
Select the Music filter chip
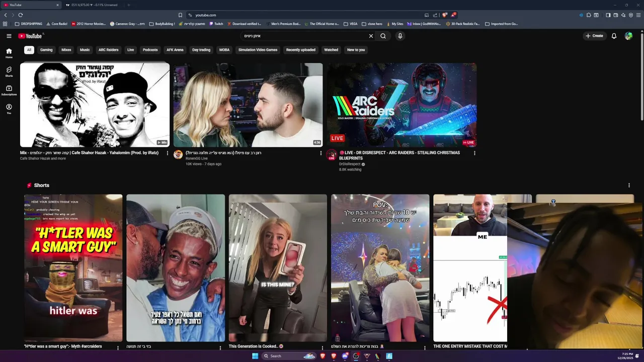point(85,50)
